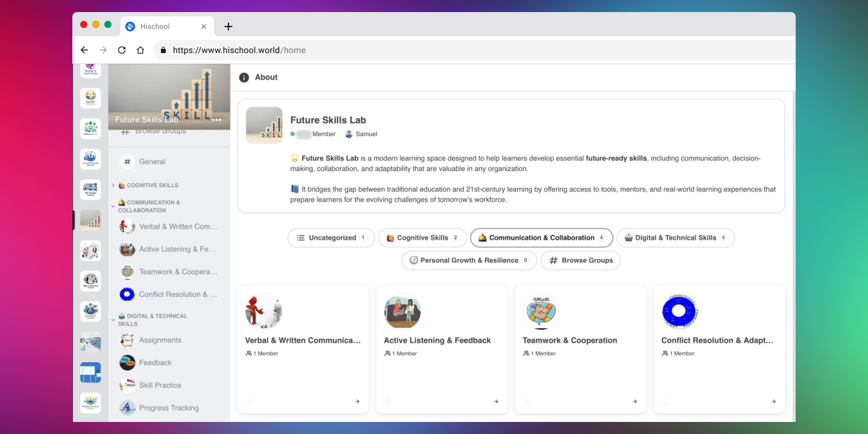Click the arrow on Teamwork & Cooperation card
This screenshot has height=434, width=868.
pos(635,401)
